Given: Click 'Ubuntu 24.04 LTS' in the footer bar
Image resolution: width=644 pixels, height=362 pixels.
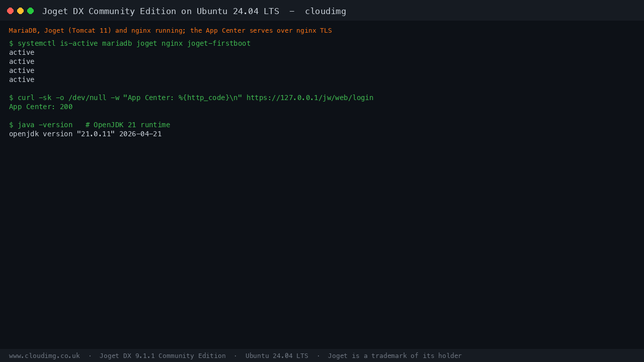Looking at the screenshot, I should click(x=277, y=355).
